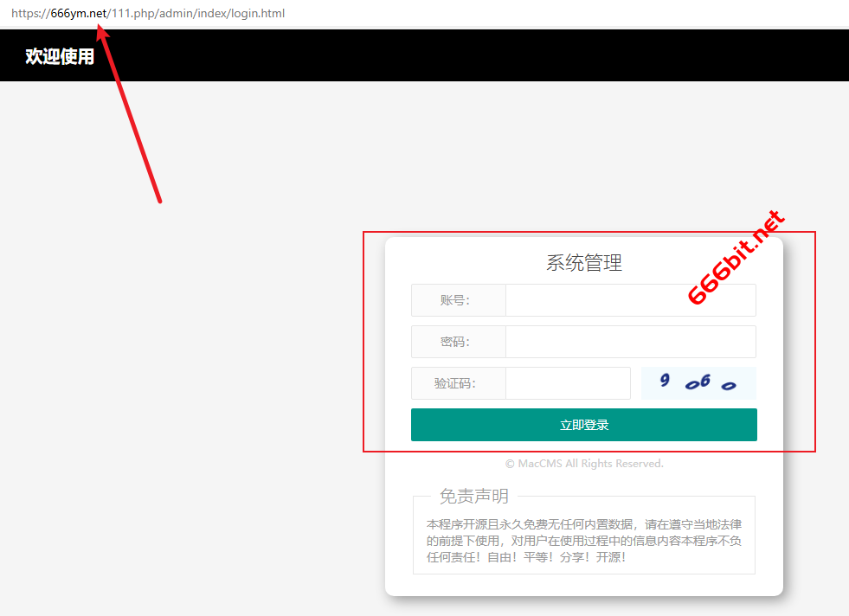Click the 验证码 field label
Viewport: 849px width, 616px height.
tap(458, 383)
